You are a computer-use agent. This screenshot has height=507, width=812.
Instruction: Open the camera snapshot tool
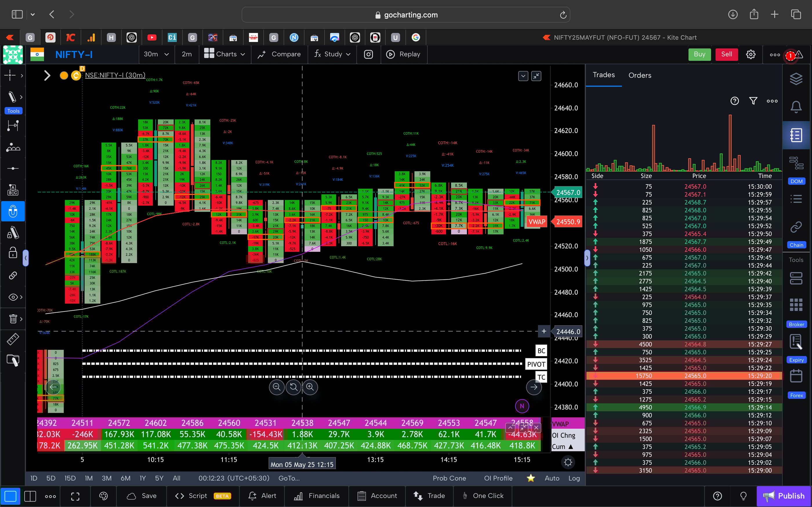point(368,54)
